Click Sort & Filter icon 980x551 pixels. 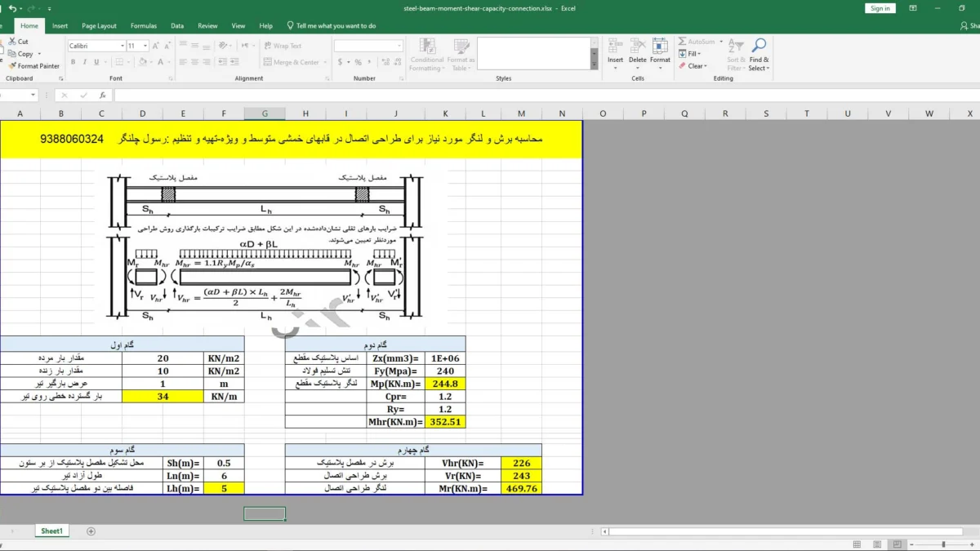coord(736,47)
